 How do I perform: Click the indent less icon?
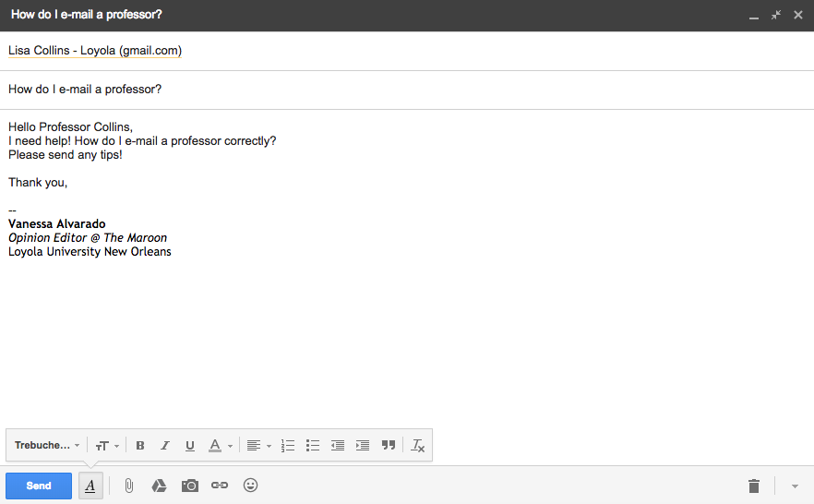[338, 445]
